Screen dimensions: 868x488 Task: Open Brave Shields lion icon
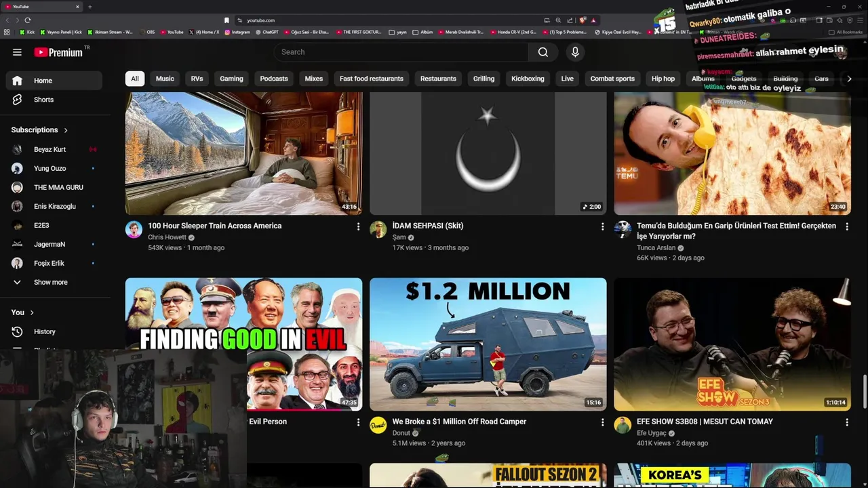(x=583, y=20)
